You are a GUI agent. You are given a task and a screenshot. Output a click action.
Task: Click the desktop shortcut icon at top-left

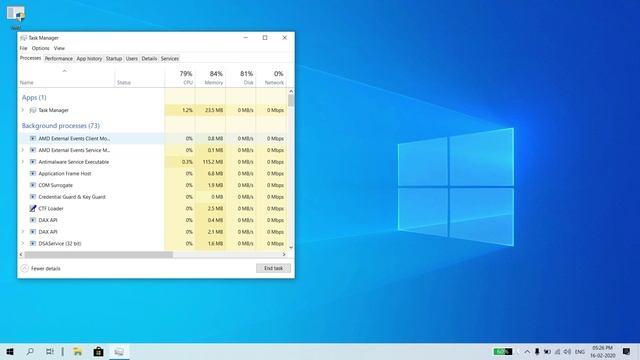(16, 14)
